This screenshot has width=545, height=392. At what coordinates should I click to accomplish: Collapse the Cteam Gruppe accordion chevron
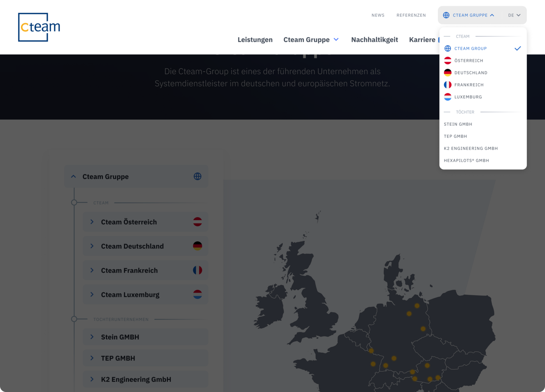74,176
